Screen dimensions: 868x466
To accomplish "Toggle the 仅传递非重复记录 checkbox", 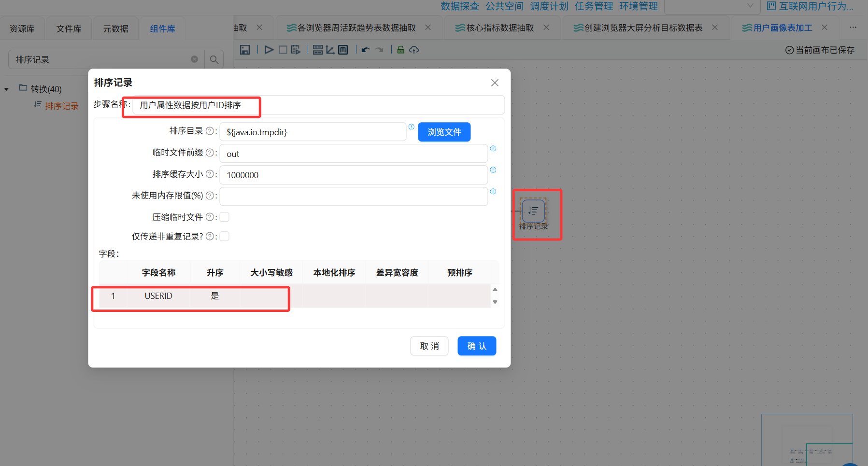I will coord(225,236).
